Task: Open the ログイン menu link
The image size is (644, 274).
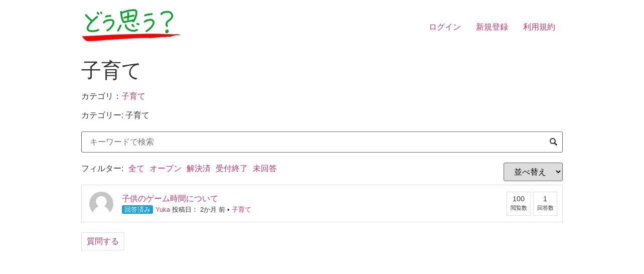Action: [445, 27]
